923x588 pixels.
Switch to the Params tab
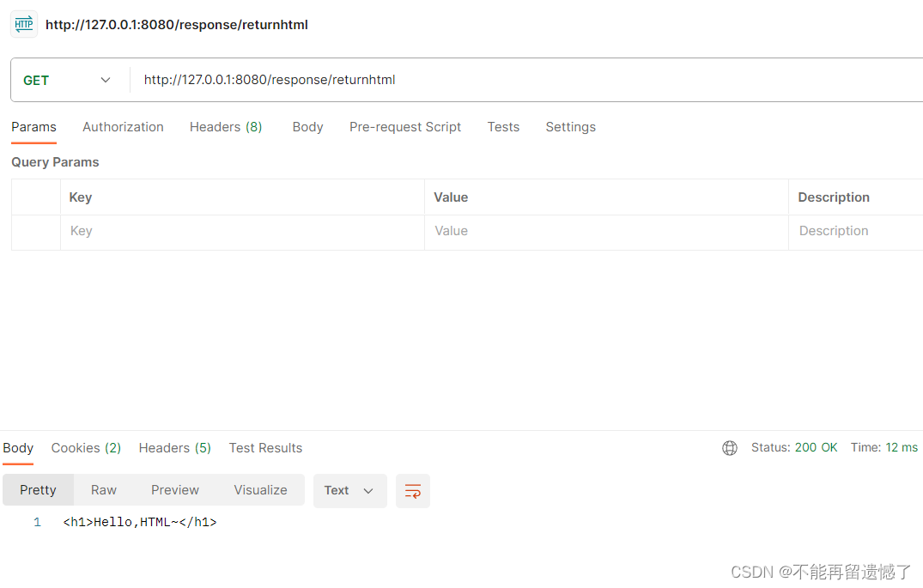33,127
